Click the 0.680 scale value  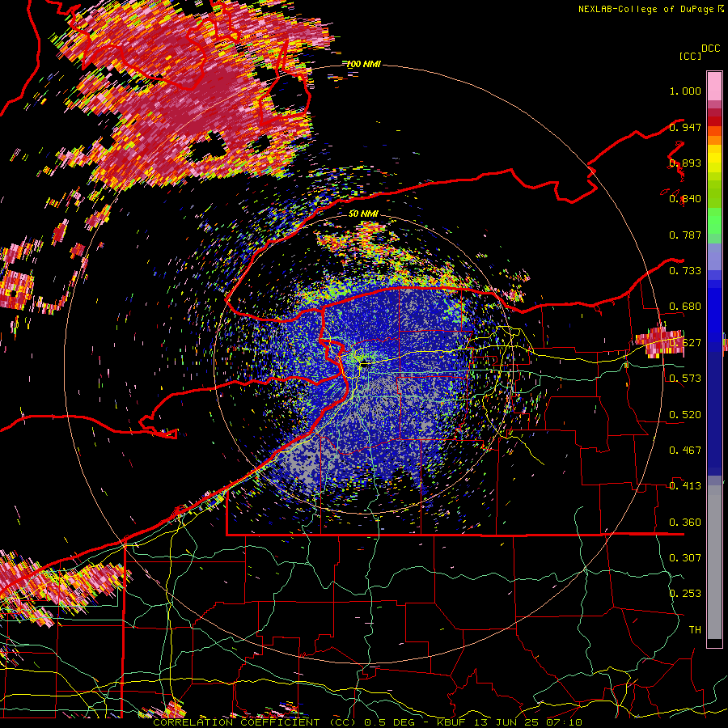(685, 307)
